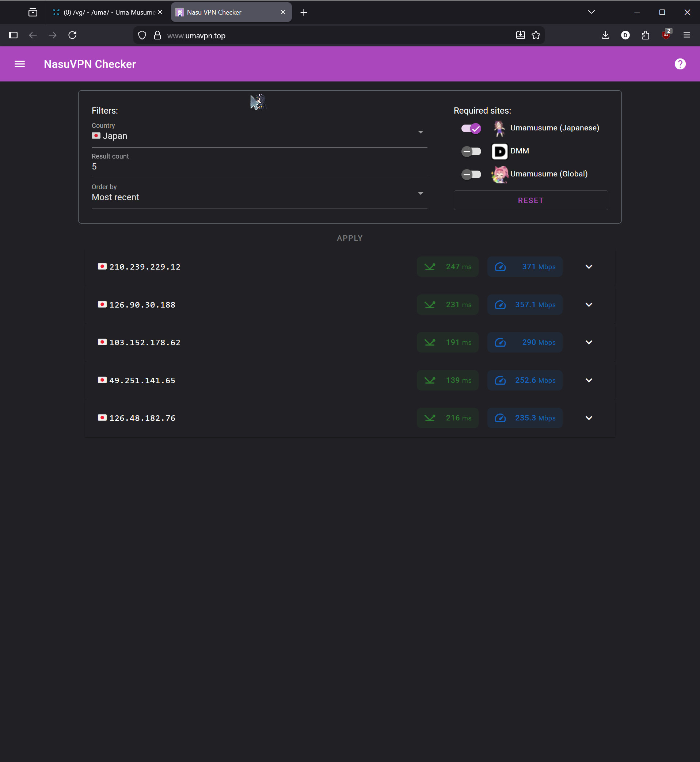
Task: Click the 235.3 Mbps speed value
Action: click(535, 418)
